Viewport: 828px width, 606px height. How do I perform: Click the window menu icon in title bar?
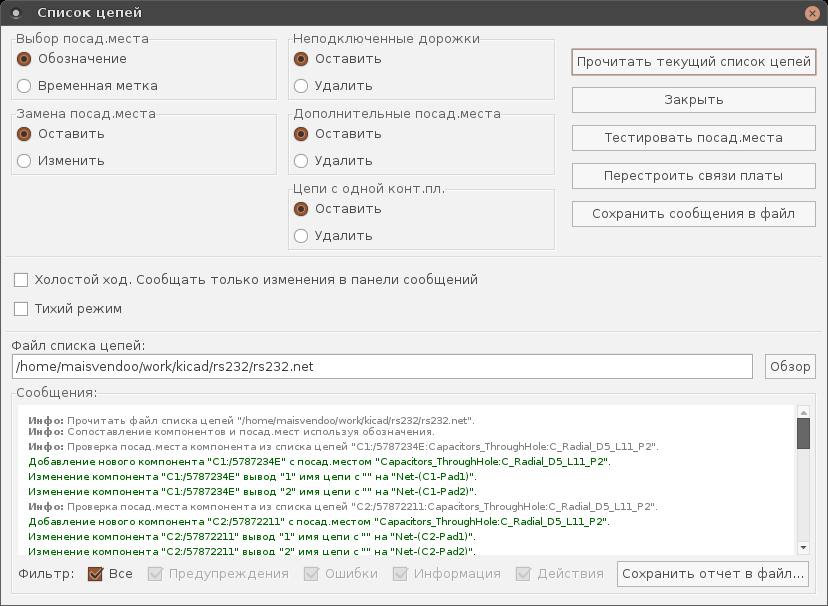tap(15, 13)
